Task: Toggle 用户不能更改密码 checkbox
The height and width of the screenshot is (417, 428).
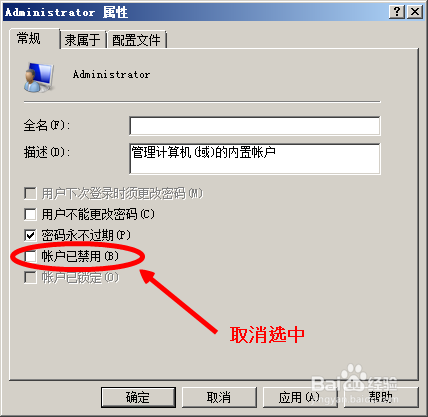Action: [30, 214]
